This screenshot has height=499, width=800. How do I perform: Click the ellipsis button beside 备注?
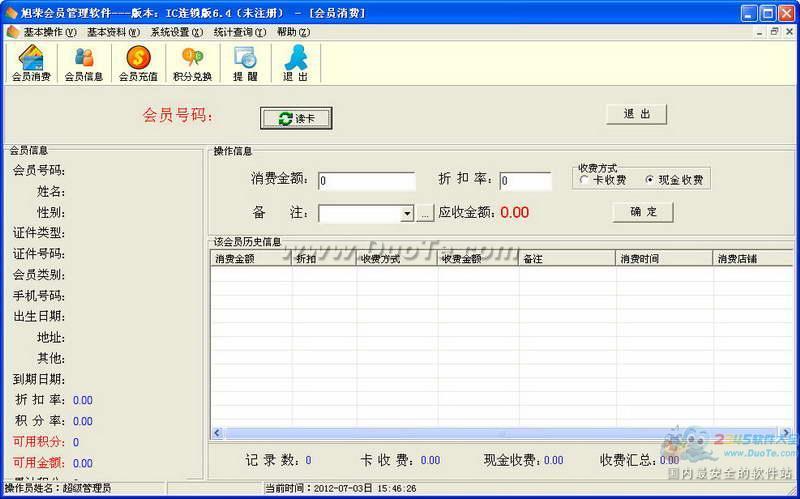tap(425, 213)
